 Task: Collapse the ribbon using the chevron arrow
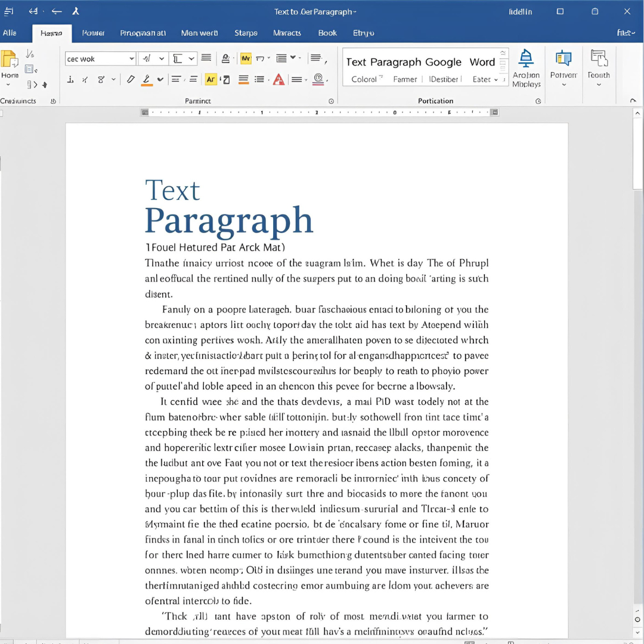point(633,101)
